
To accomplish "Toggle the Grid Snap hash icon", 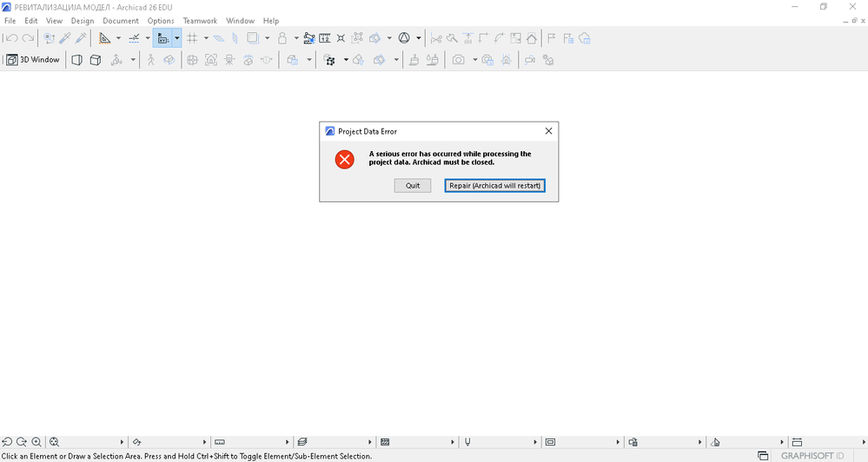I will pyautogui.click(x=192, y=38).
